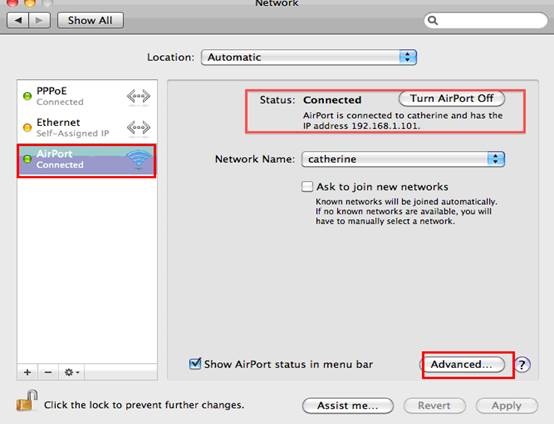Add a network service with plus button

[x=27, y=372]
